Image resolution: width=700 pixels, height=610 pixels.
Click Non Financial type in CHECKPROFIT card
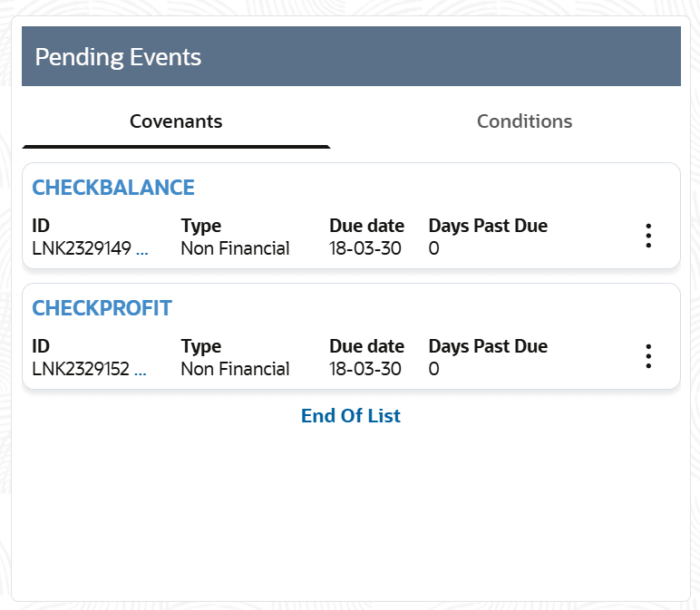click(x=235, y=369)
